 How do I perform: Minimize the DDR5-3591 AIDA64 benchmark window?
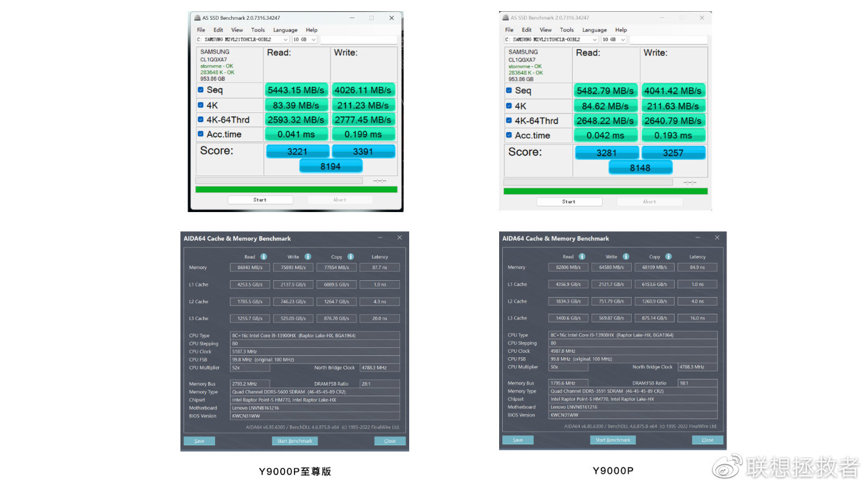tap(699, 237)
